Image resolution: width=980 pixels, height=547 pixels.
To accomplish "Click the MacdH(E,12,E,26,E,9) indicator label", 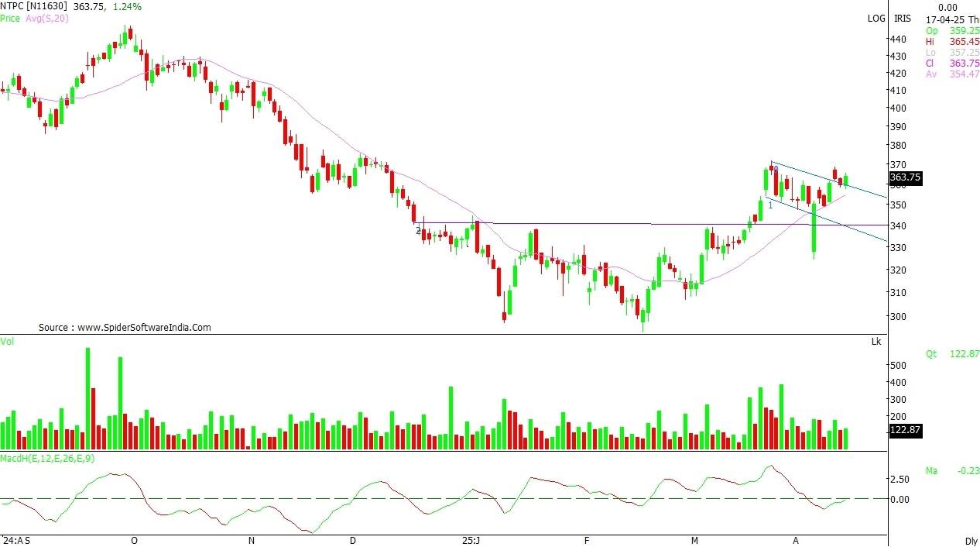I will (x=46, y=460).
